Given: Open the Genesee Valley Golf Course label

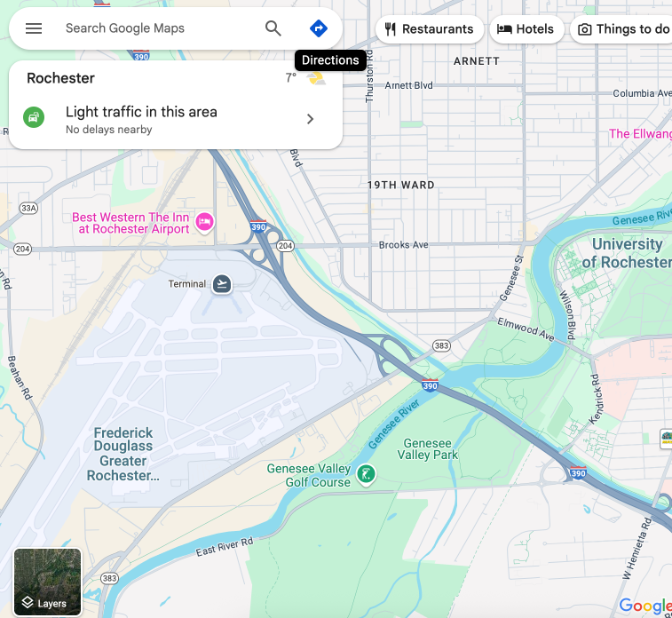Looking at the screenshot, I should (309, 475).
